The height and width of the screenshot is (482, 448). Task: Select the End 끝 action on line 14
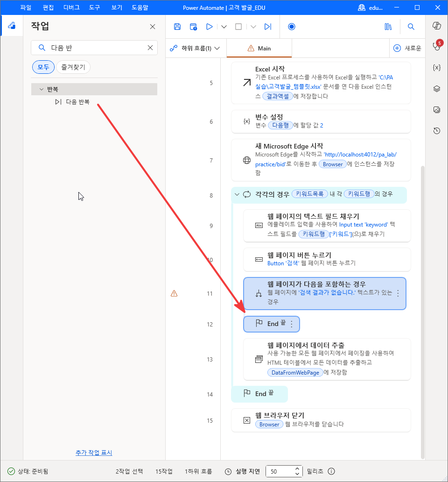(x=259, y=394)
